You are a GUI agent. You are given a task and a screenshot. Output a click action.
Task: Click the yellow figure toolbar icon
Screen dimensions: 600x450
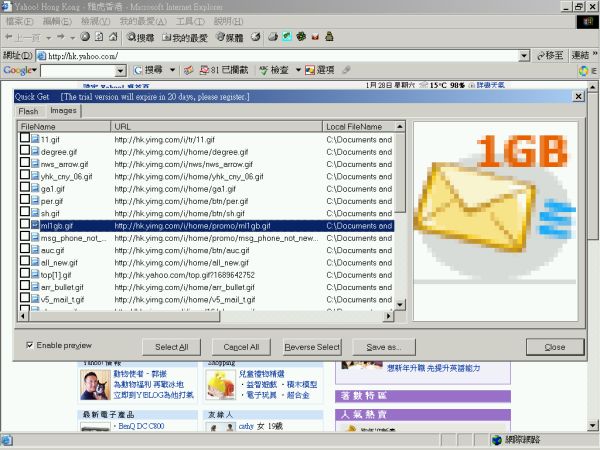[x=329, y=37]
